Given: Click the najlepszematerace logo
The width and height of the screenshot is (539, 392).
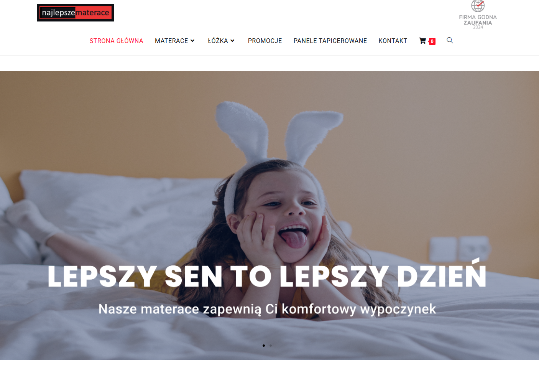Looking at the screenshot, I should 76,13.
